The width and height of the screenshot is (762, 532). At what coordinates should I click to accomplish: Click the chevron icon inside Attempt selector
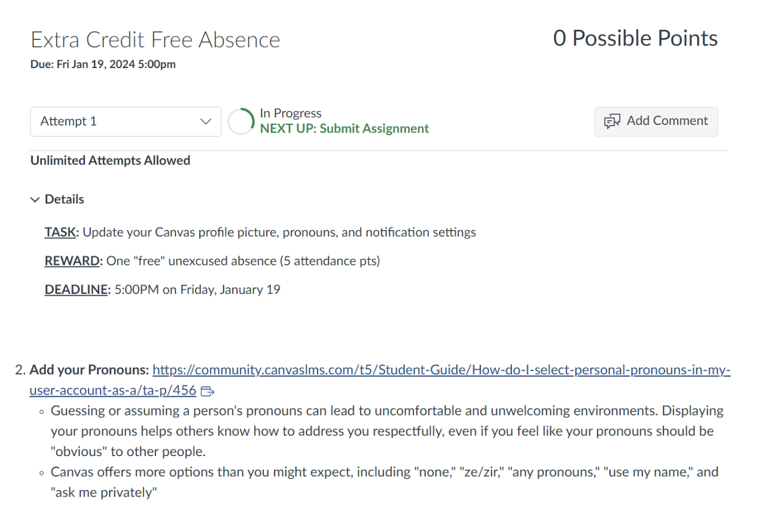pos(206,121)
